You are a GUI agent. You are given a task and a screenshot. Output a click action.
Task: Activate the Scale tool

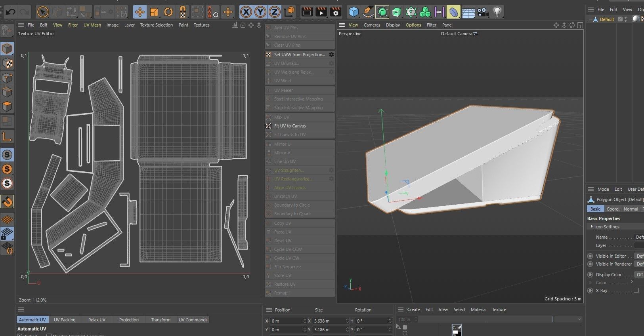(154, 12)
